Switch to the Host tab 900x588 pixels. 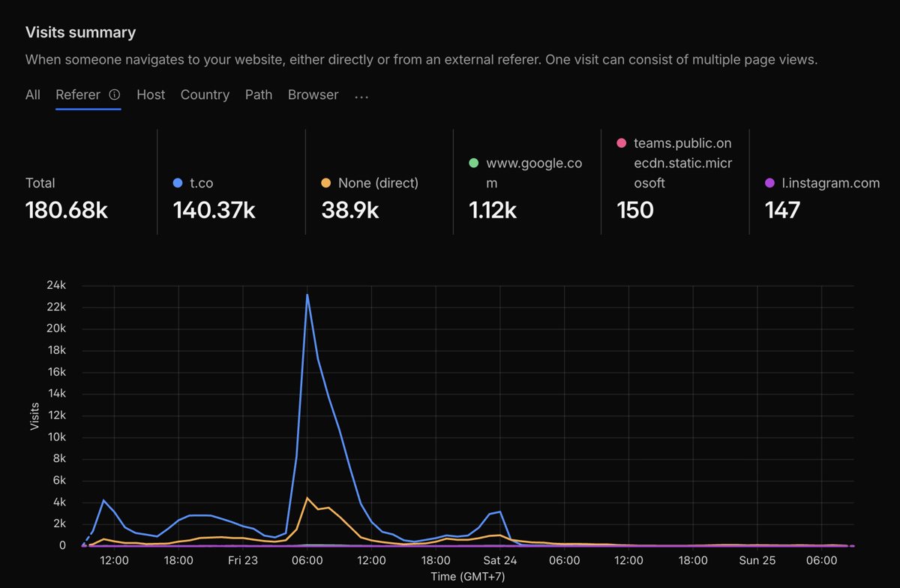(151, 95)
